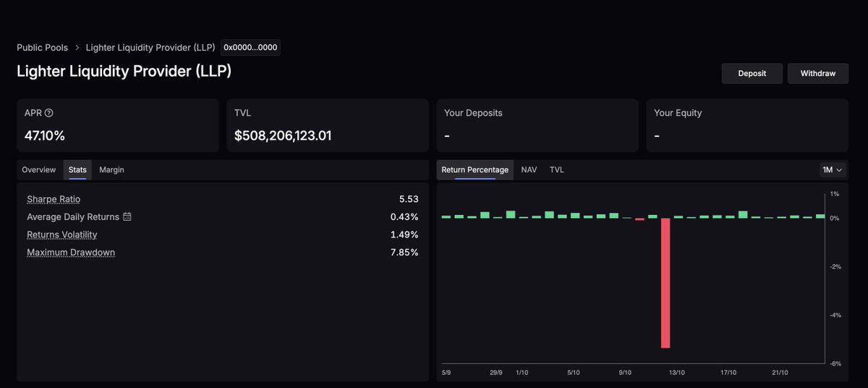The width and height of the screenshot is (868, 388).
Task: Click the Withdraw button
Action: [818, 73]
